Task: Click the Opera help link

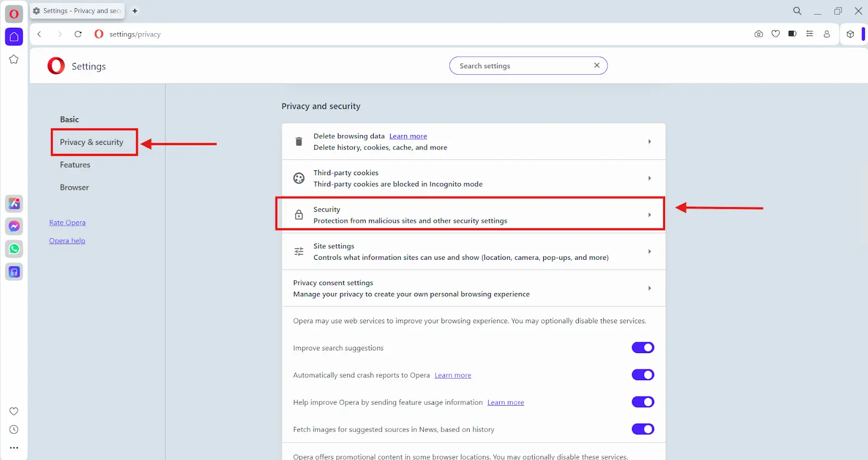Action: (67, 241)
